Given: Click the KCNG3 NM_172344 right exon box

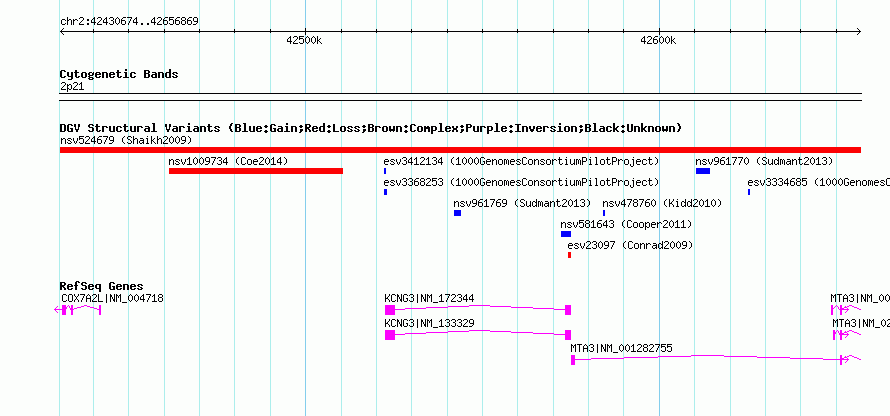Looking at the screenshot, I should tap(568, 310).
